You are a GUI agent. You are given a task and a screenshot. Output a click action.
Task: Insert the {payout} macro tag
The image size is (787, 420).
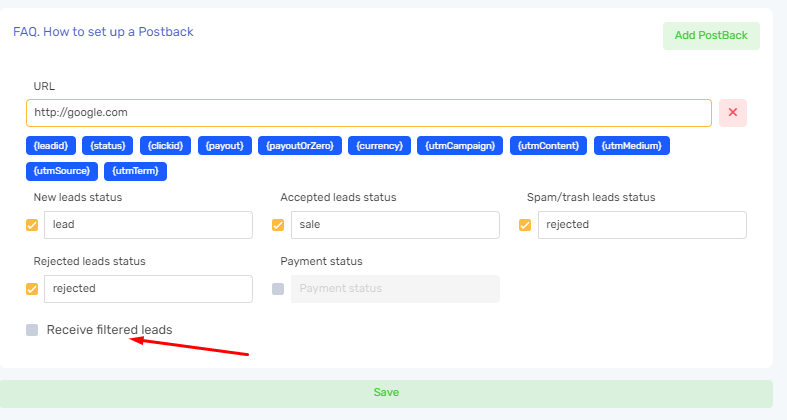(224, 146)
